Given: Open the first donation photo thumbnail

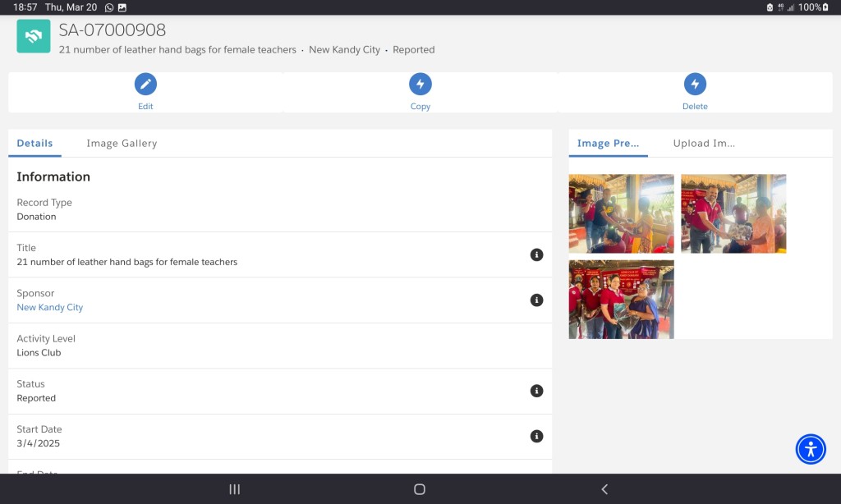Looking at the screenshot, I should click(x=621, y=213).
